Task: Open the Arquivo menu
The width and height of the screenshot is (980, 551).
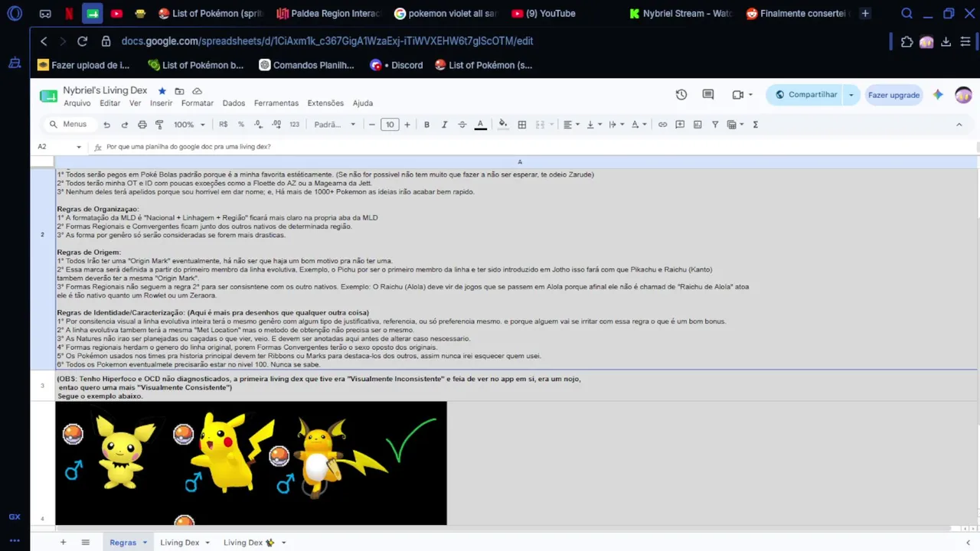Action: click(77, 103)
